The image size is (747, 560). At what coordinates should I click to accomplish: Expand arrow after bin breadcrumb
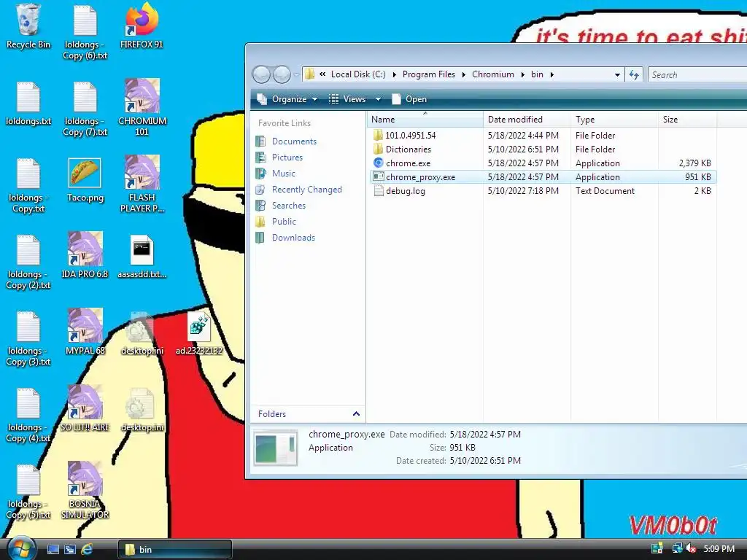pyautogui.click(x=551, y=74)
